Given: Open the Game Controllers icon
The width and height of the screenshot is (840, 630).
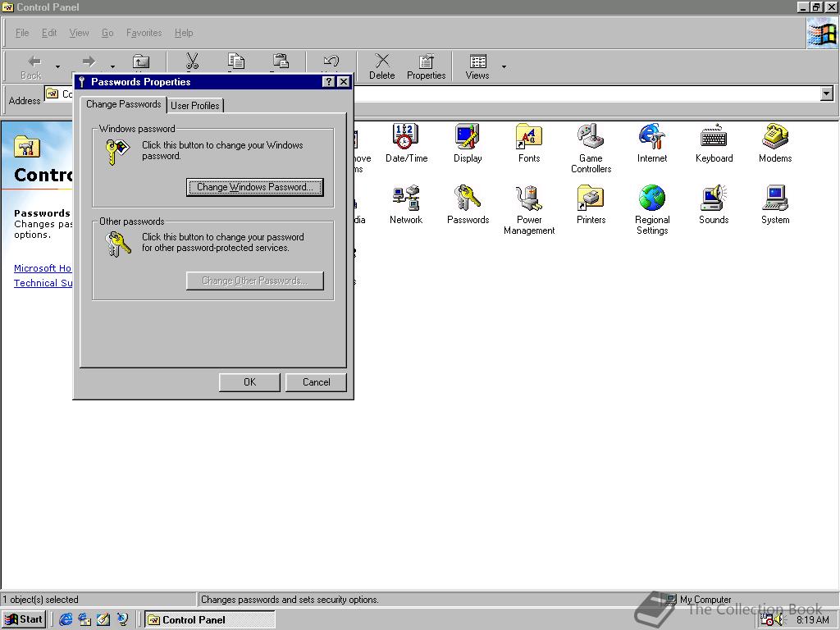Looking at the screenshot, I should [x=591, y=148].
